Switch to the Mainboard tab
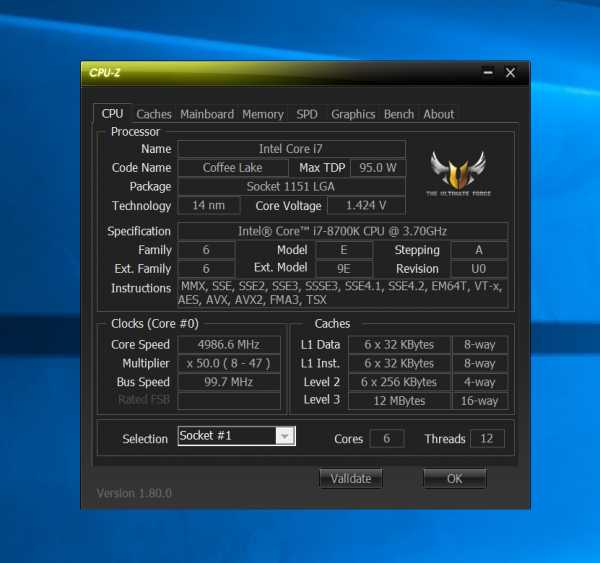Viewport: 600px width, 563px height. (x=207, y=114)
